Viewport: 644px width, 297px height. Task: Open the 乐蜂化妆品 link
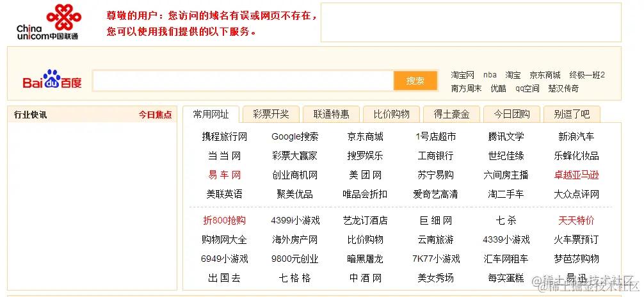(x=576, y=156)
